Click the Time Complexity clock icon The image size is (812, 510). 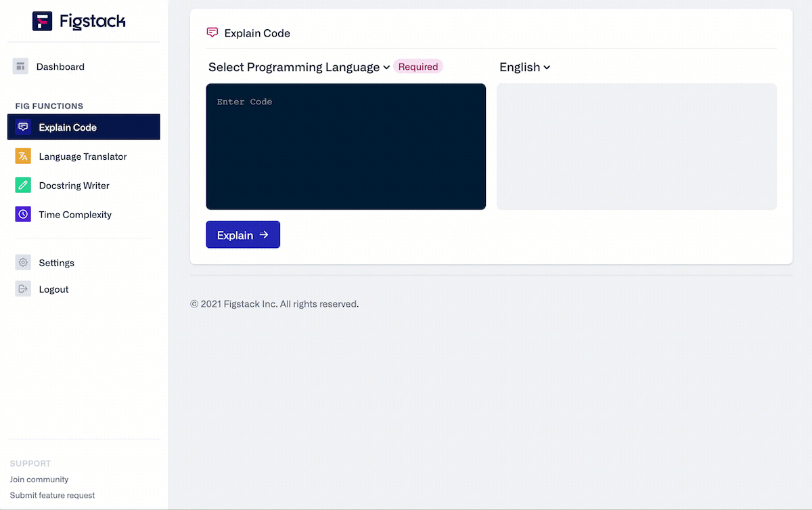coord(23,214)
